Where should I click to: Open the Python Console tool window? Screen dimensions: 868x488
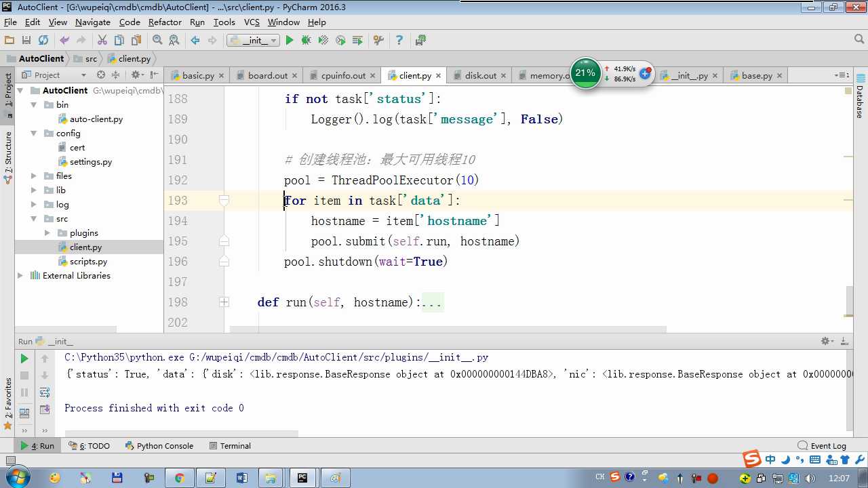(x=160, y=446)
